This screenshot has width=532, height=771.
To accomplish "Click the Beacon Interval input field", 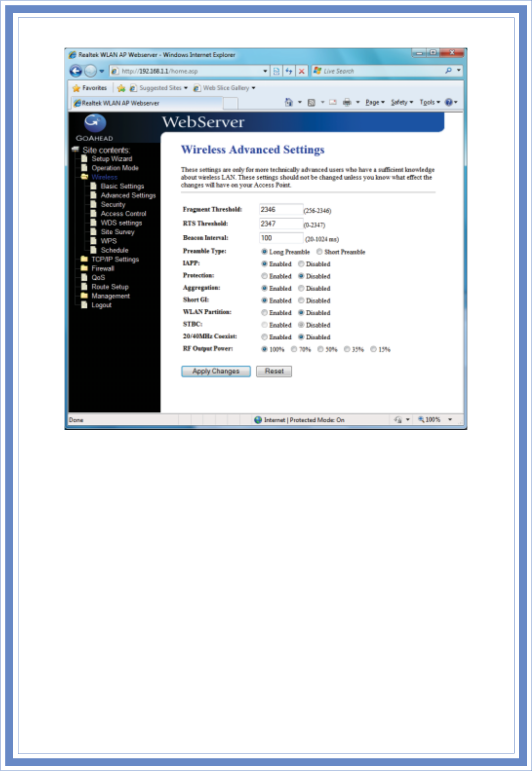I will (x=281, y=238).
